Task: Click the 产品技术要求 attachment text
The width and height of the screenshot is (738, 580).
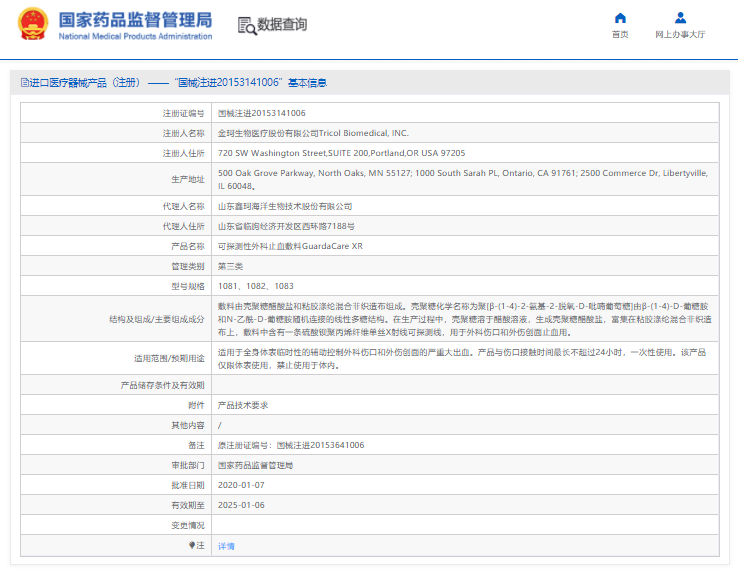Action: pyautogui.click(x=243, y=405)
